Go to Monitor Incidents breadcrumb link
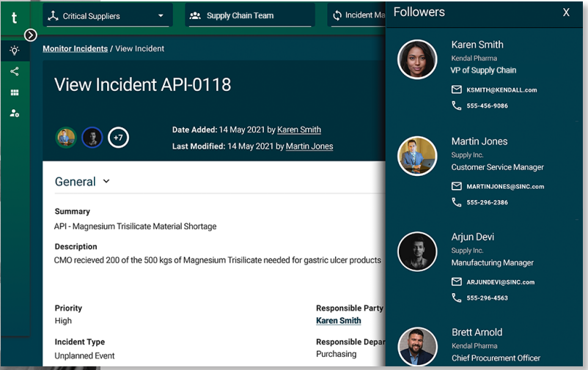This screenshot has width=588, height=370. click(75, 49)
